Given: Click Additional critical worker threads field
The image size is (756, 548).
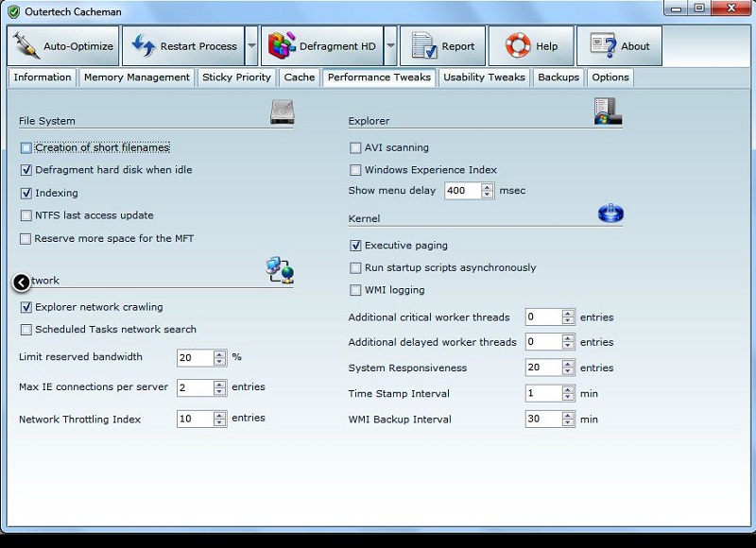Looking at the screenshot, I should [543, 317].
